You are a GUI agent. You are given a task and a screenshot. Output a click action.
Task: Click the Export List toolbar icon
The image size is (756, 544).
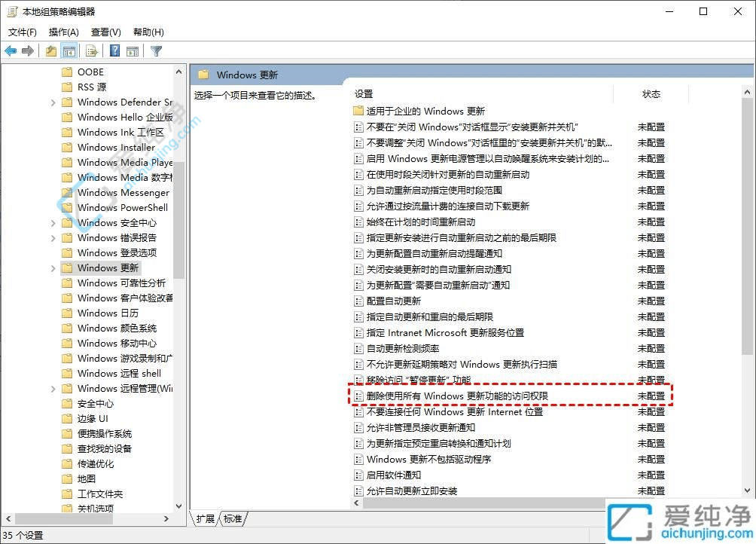coord(91,50)
